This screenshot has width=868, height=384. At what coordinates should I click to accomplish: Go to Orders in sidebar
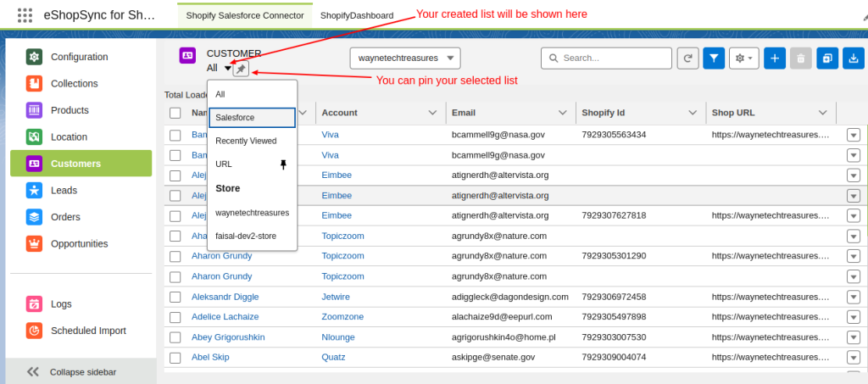coord(81,217)
